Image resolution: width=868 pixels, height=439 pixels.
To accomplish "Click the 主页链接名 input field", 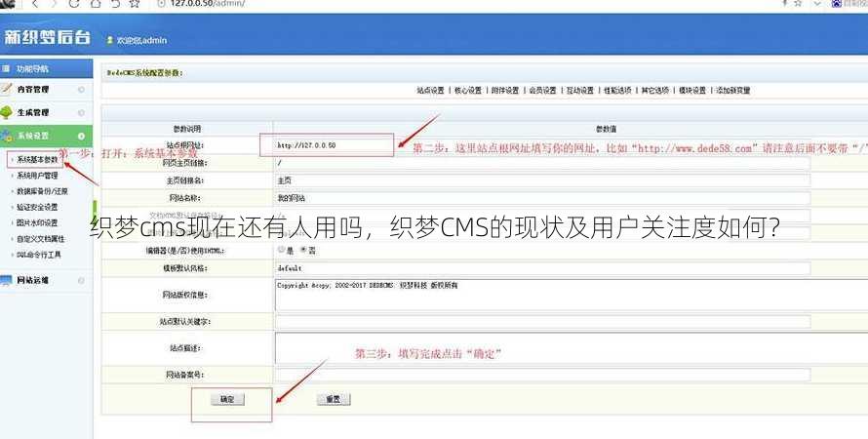I will point(542,180).
